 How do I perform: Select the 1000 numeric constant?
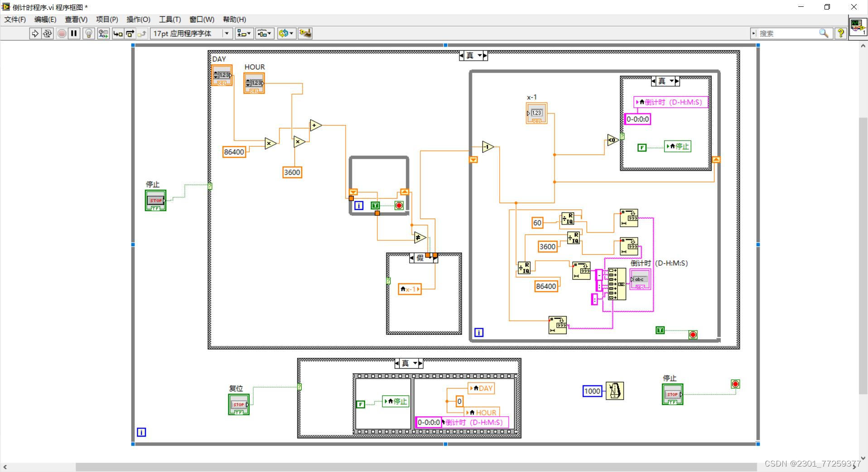(x=592, y=391)
